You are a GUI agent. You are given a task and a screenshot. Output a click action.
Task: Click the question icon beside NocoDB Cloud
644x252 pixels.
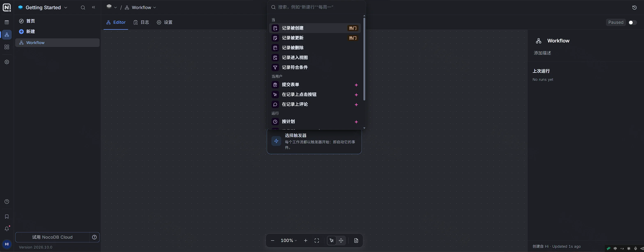[94, 237]
